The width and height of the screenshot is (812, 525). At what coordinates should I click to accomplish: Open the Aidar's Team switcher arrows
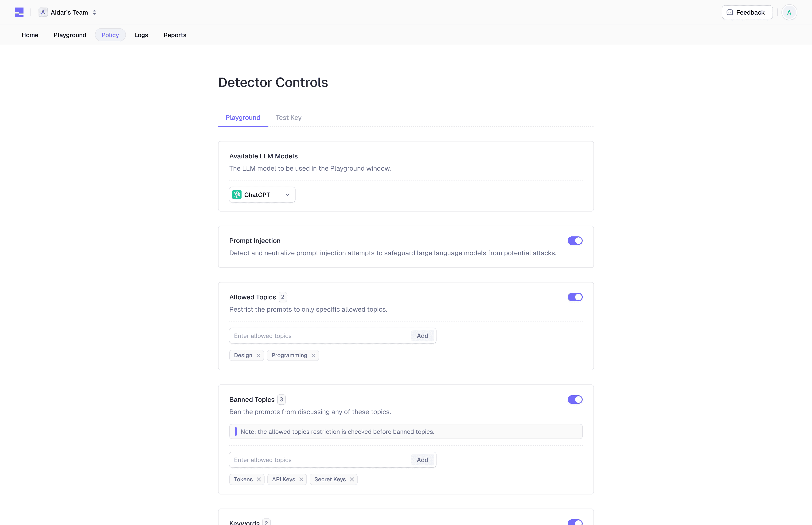coord(94,12)
